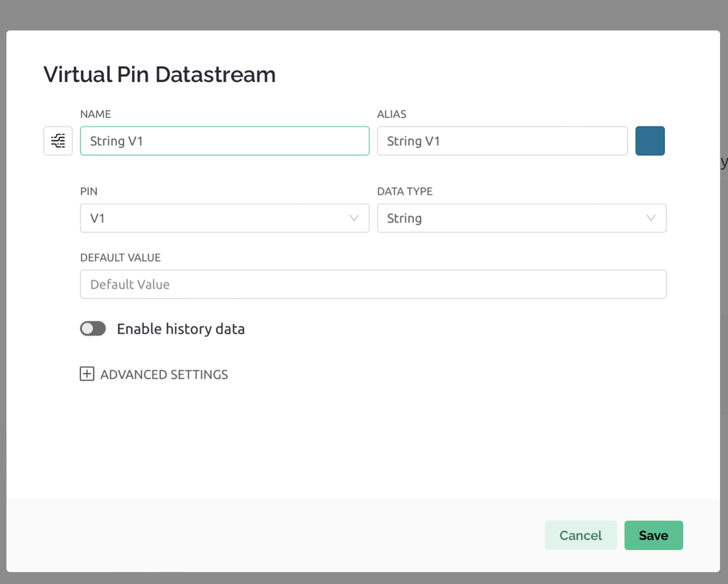This screenshot has width=728, height=584.
Task: Click the Name field containing String V1
Action: tap(225, 141)
